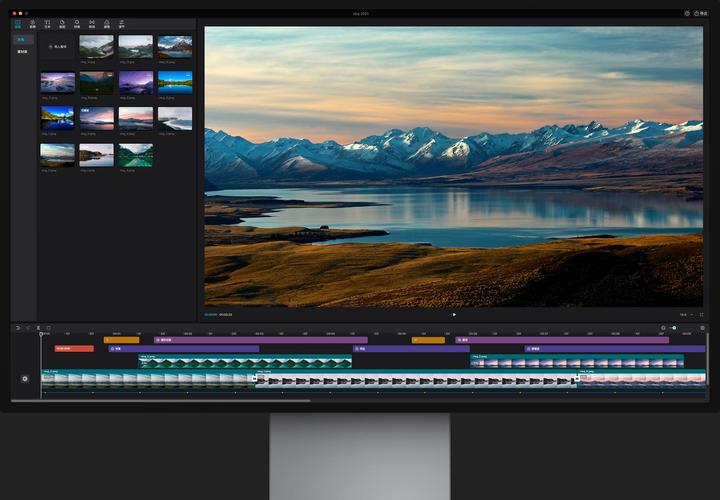
Task: Select the first main track video clip
Action: [148, 378]
